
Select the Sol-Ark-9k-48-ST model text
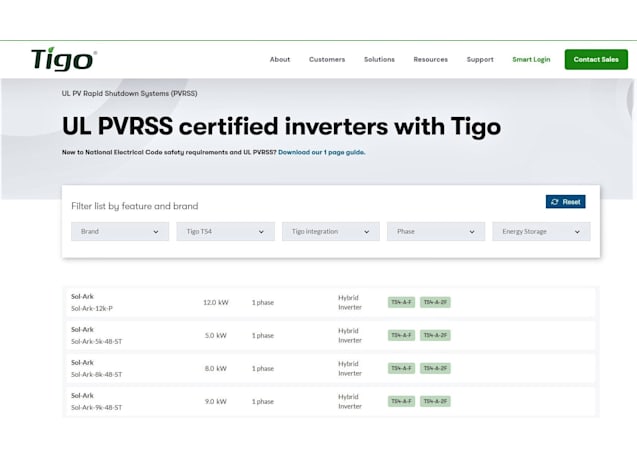click(x=97, y=407)
